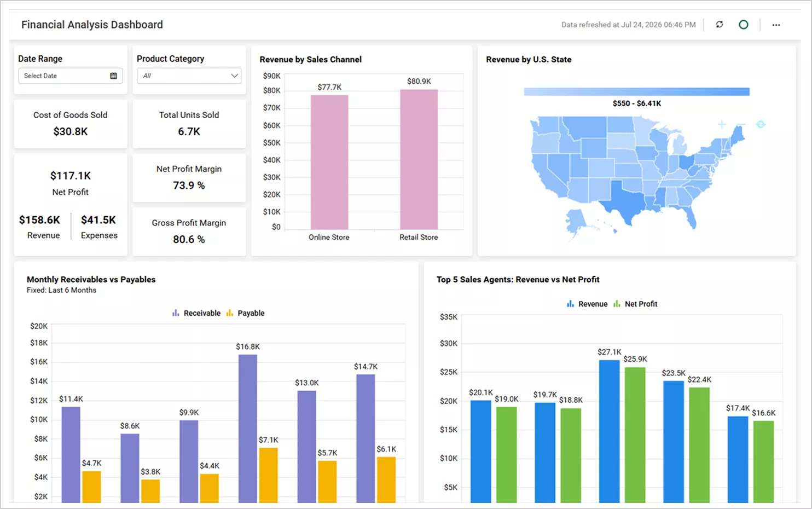Click the Revenue by Sales Channel title
The image size is (812, 509).
point(310,59)
